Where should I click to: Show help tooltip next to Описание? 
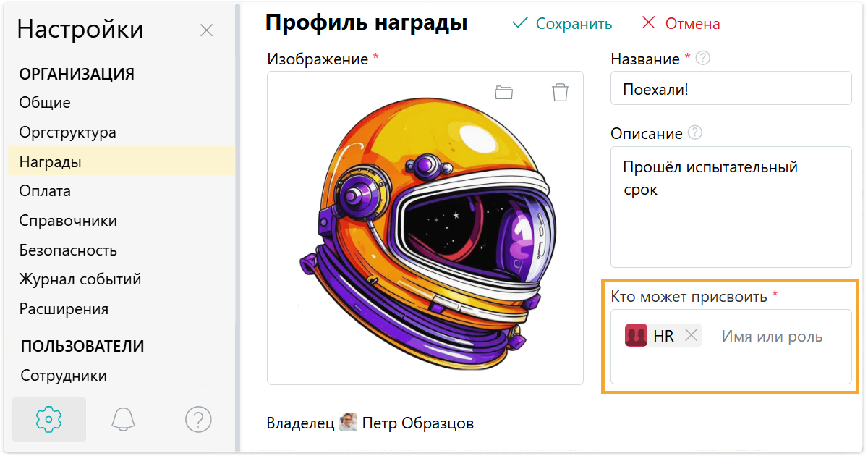pos(694,133)
